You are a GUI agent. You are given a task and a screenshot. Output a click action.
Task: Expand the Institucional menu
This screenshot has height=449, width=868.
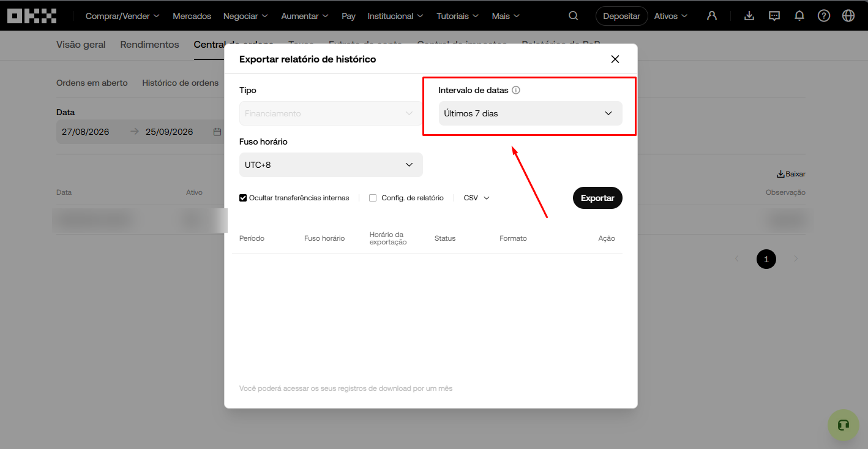click(396, 16)
